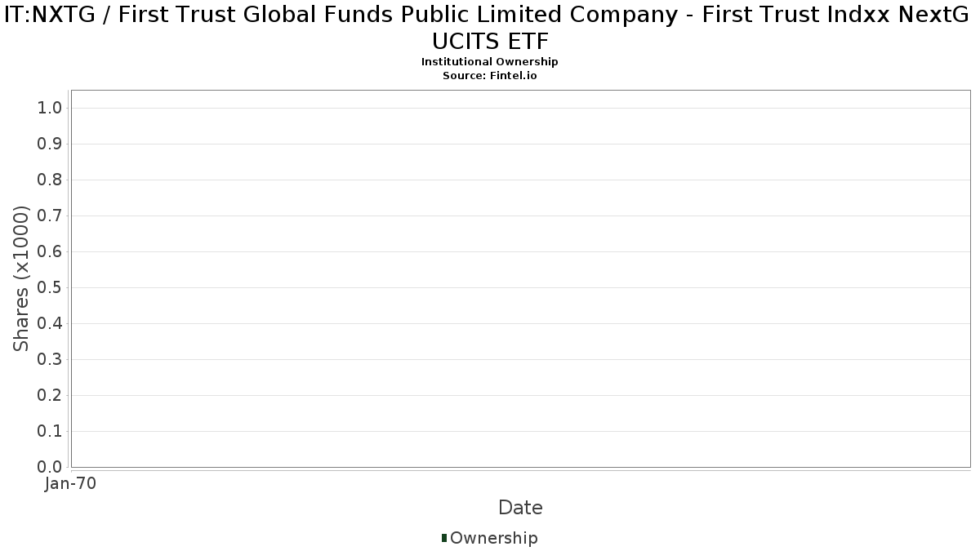Click the 0.6 y-axis tick label
The width and height of the screenshot is (980, 551).
50,252
